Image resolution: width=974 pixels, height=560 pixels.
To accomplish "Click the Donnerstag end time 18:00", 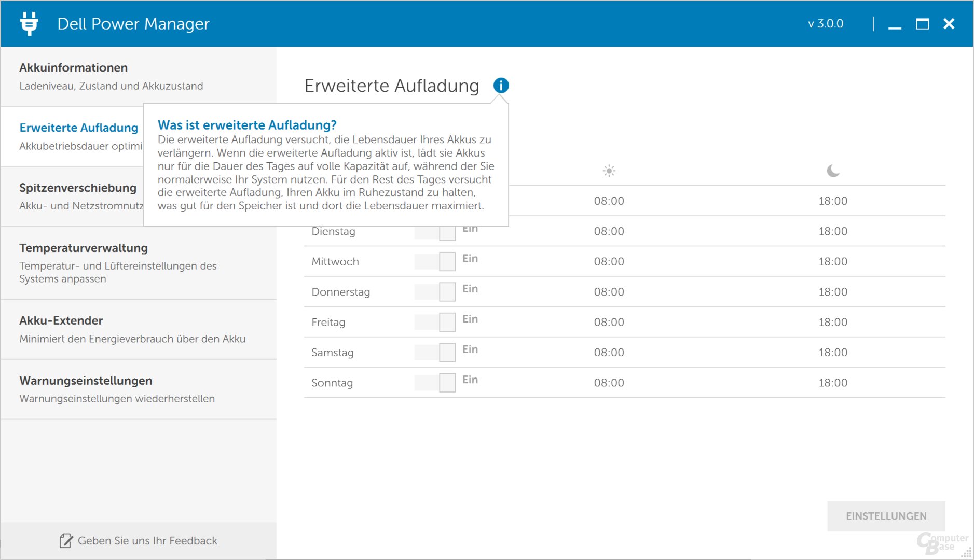I will [x=833, y=292].
